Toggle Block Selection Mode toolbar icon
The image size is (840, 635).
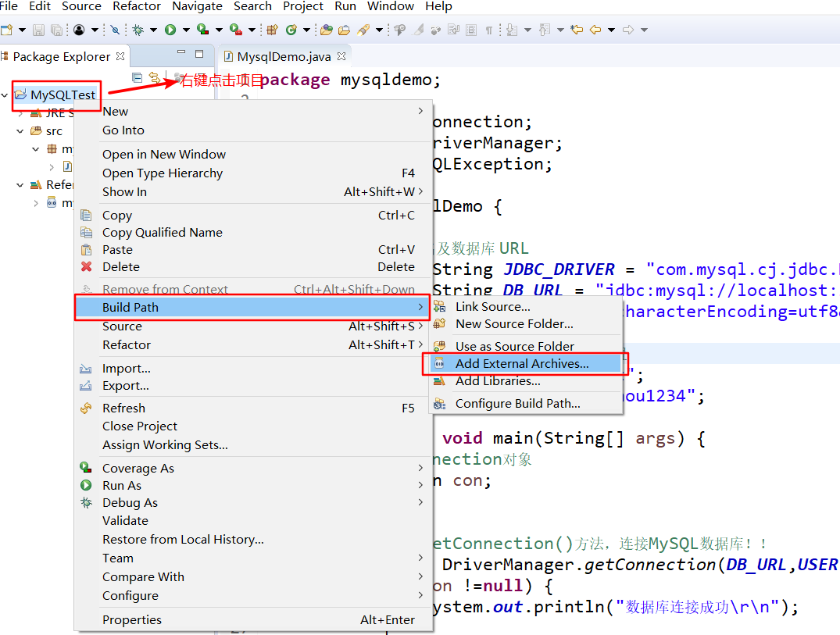click(x=471, y=30)
